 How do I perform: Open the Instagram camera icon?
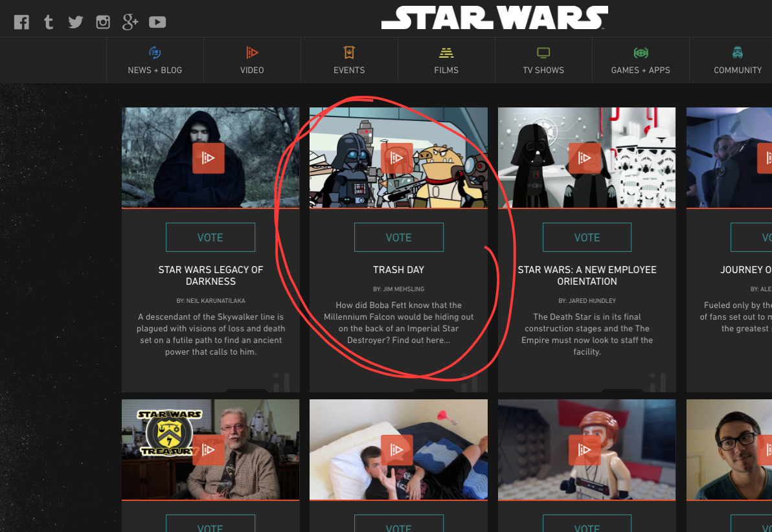(x=103, y=22)
